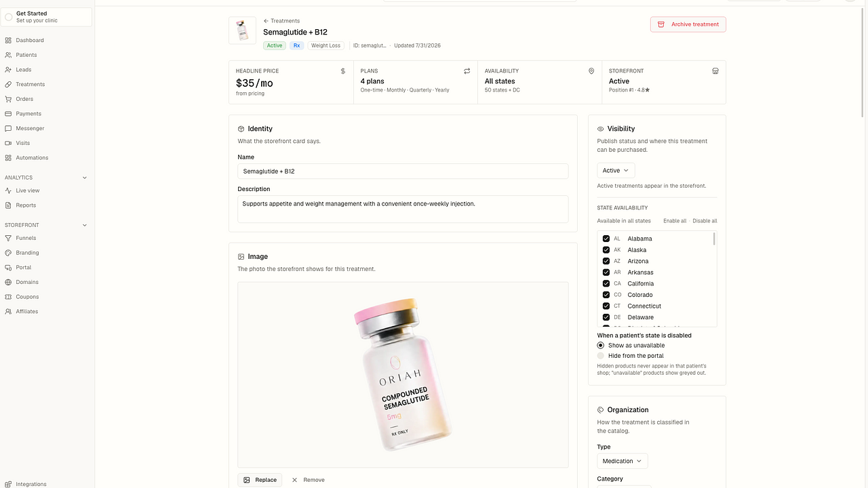The image size is (868, 488).
Task: Click the Messenger chat icon
Action: (8, 128)
